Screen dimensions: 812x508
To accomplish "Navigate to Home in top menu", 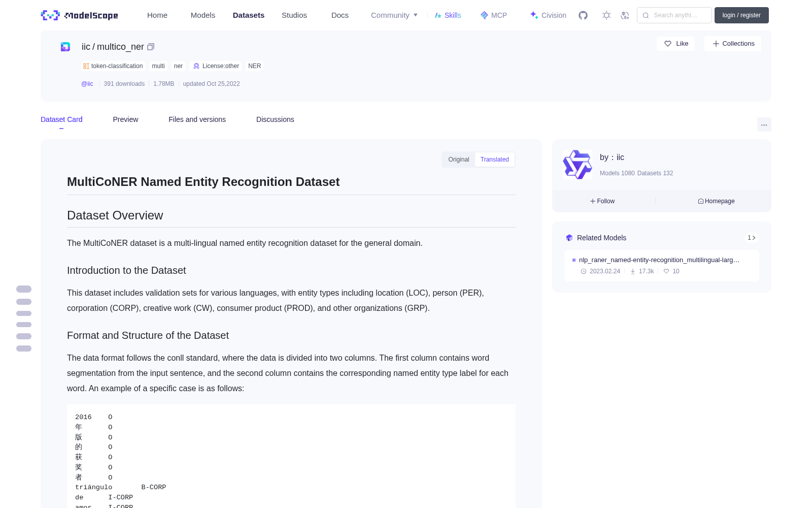I will (157, 15).
